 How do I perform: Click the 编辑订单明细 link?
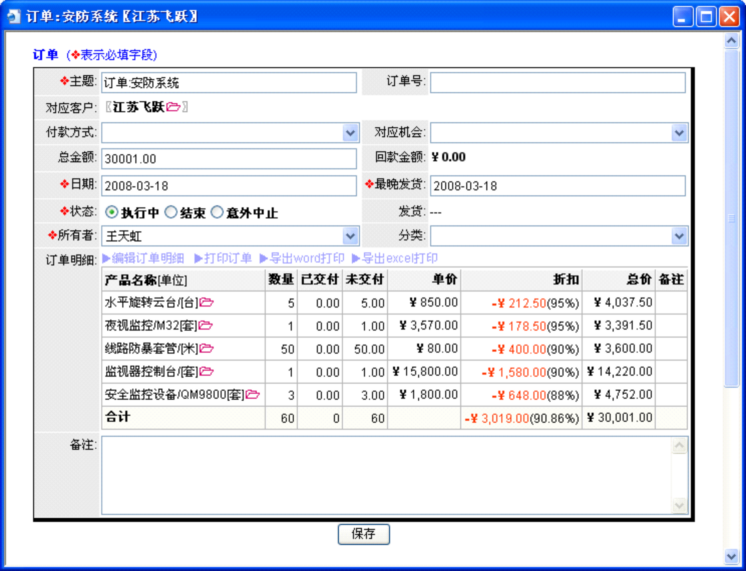click(143, 258)
